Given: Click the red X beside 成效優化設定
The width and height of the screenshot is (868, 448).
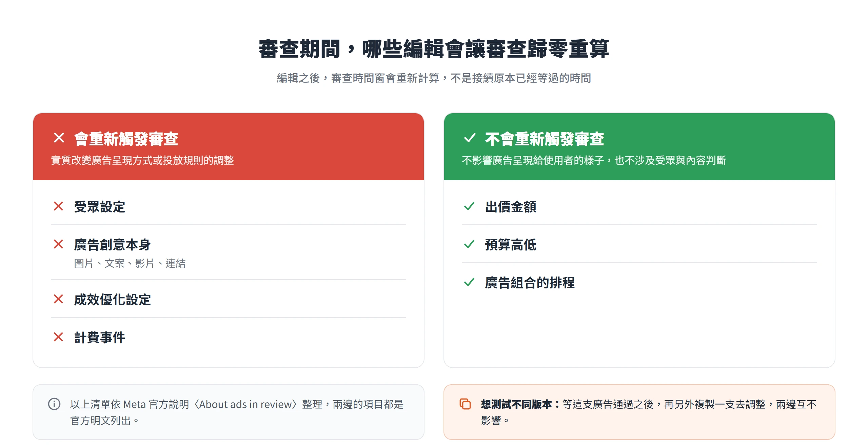Looking at the screenshot, I should tap(58, 299).
